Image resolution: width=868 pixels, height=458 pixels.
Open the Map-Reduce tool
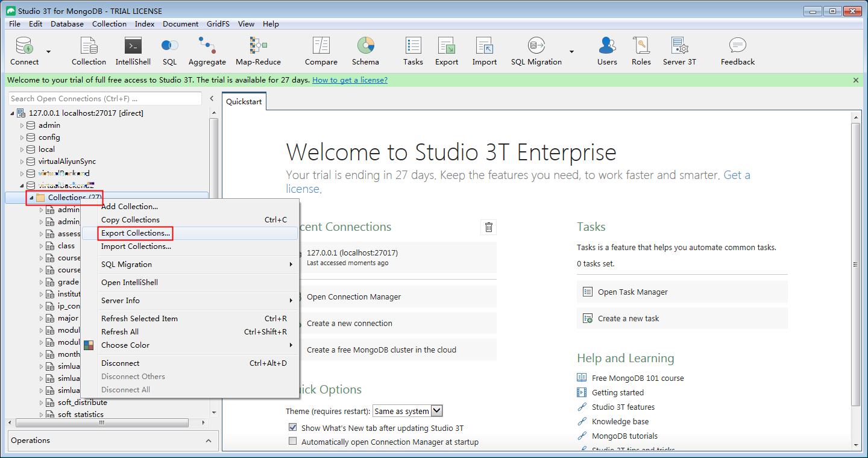(x=258, y=46)
